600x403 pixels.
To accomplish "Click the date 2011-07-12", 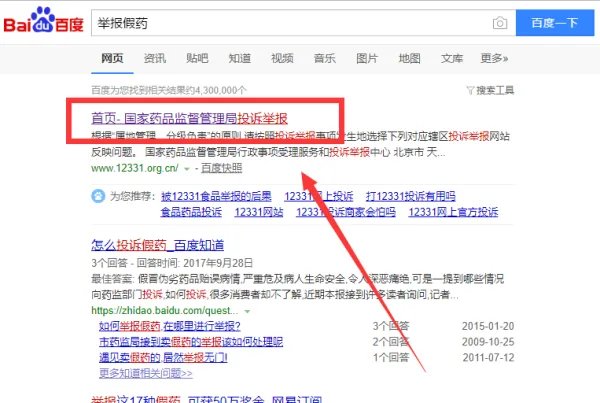I will (x=488, y=357).
